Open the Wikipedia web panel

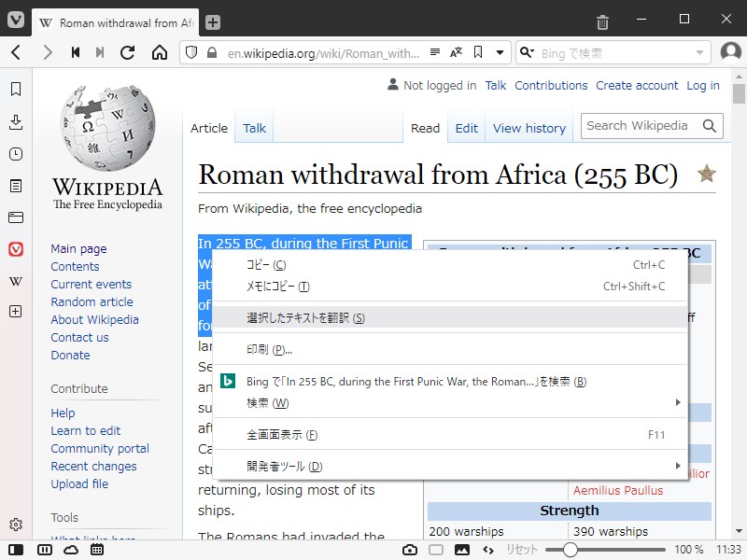tap(16, 281)
